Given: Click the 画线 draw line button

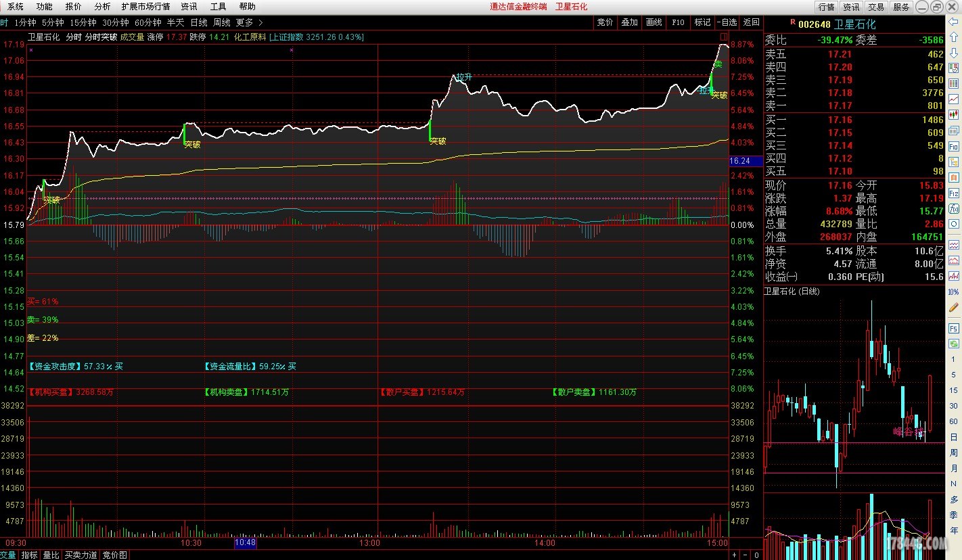Looking at the screenshot, I should click(x=654, y=22).
